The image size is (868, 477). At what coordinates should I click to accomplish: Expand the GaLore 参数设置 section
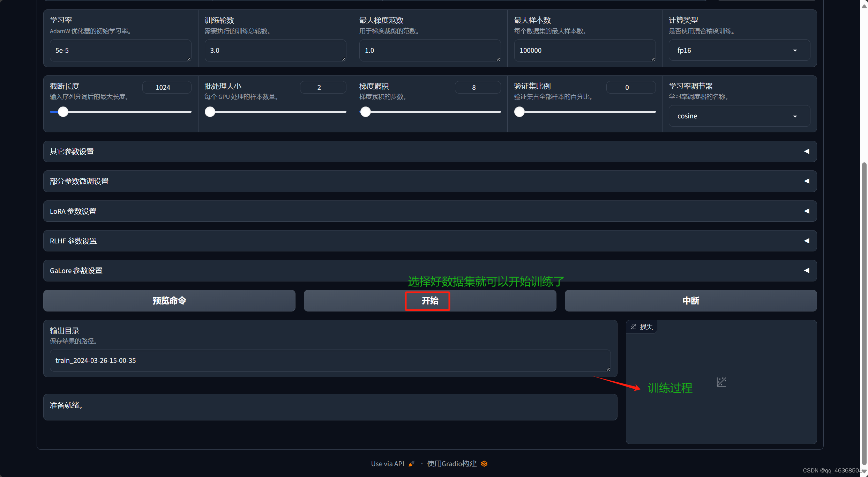click(x=430, y=271)
